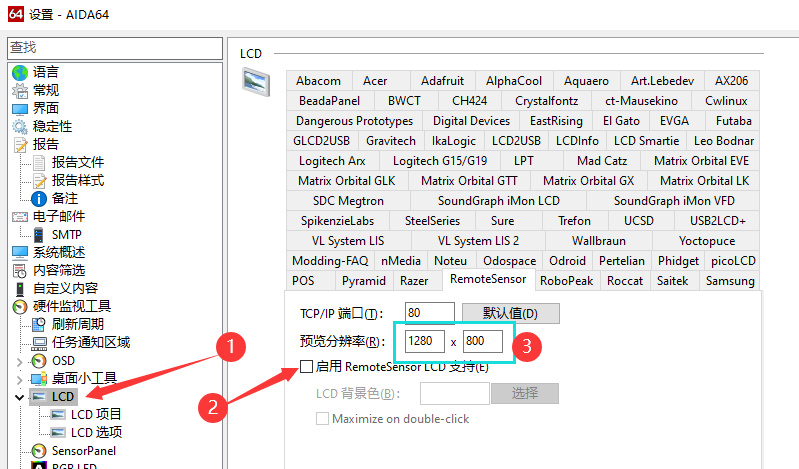Click the 报告样式 pencil icon
This screenshot has width=799, height=469.
(x=39, y=180)
